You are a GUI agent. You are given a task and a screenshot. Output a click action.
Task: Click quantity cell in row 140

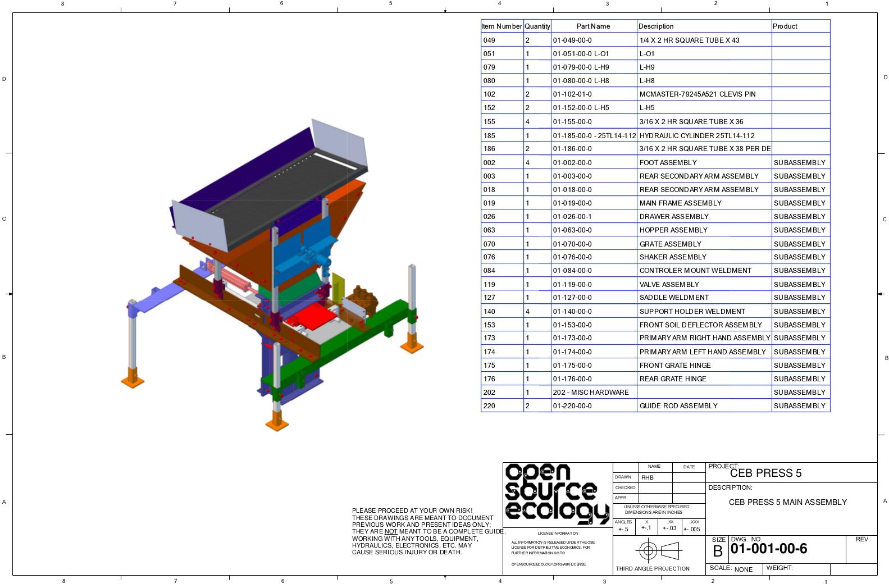point(537,312)
